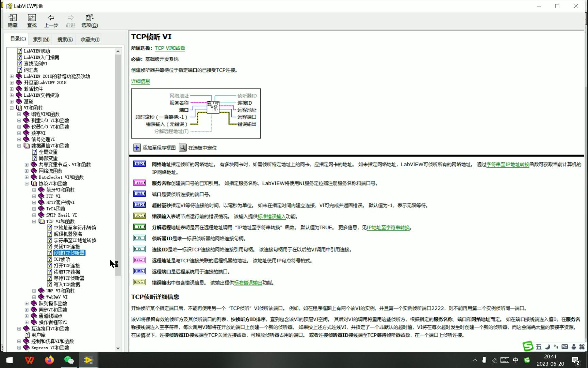The image size is (588, 368).
Task: Click the 添加至程序框图 plus icon
Action: click(137, 148)
